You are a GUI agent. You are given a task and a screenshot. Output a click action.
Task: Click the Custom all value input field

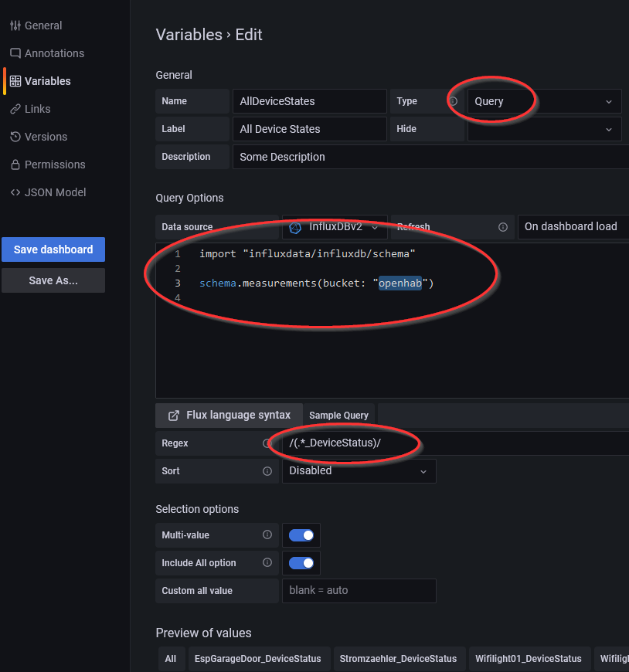[x=359, y=591]
